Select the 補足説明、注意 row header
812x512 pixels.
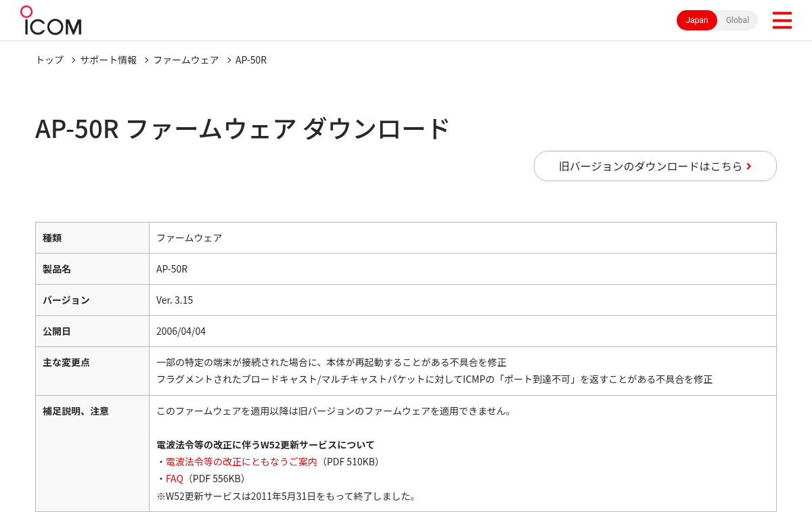click(x=92, y=453)
